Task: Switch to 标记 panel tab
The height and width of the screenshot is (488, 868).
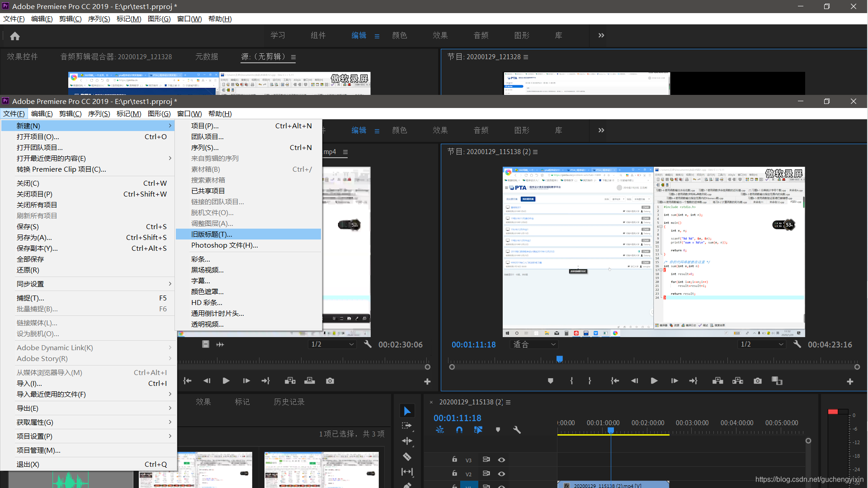Action: pos(242,402)
